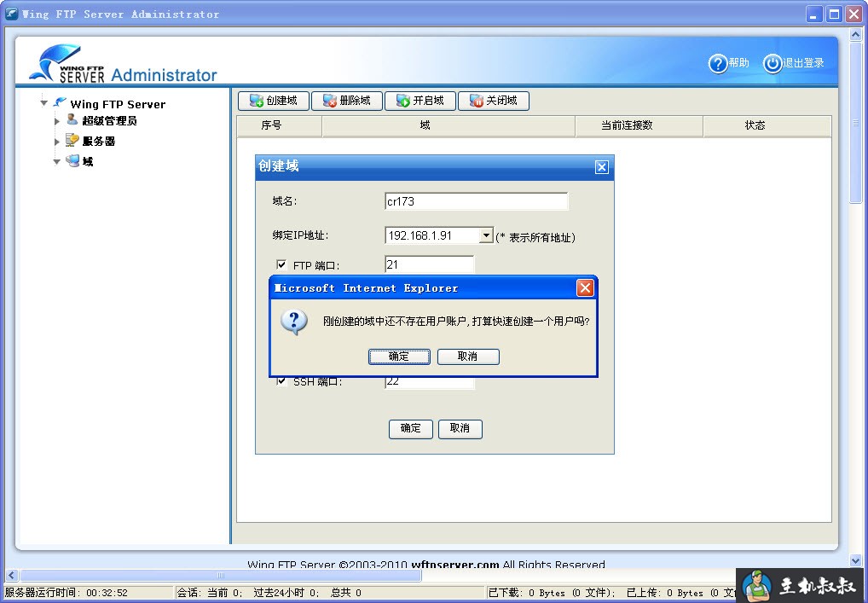Expand the 服务器 node arrow
This screenshot has width=868, height=603.
tap(56, 142)
